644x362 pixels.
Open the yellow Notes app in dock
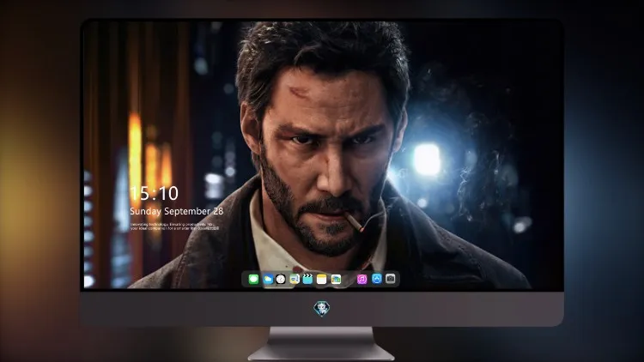(x=322, y=279)
